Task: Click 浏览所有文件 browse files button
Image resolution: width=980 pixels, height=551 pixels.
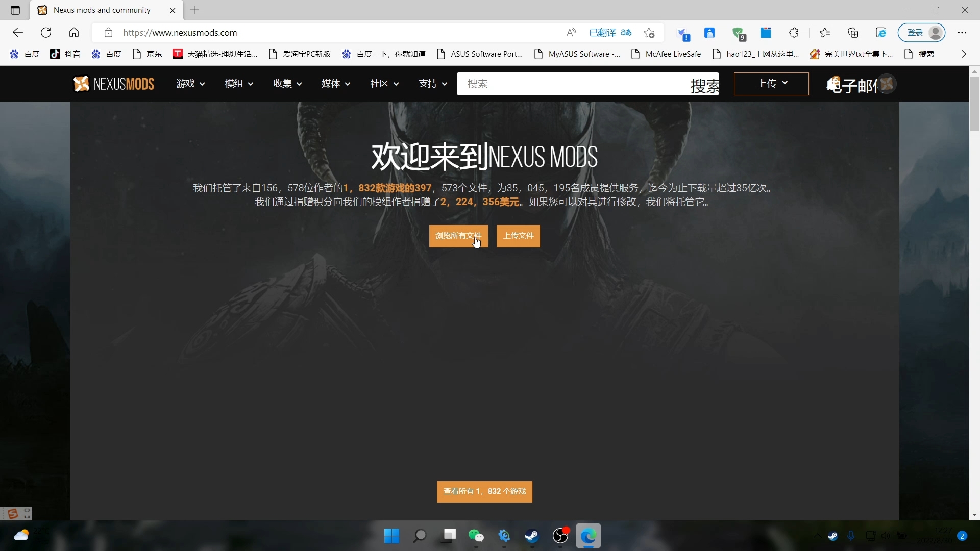Action: (x=458, y=236)
